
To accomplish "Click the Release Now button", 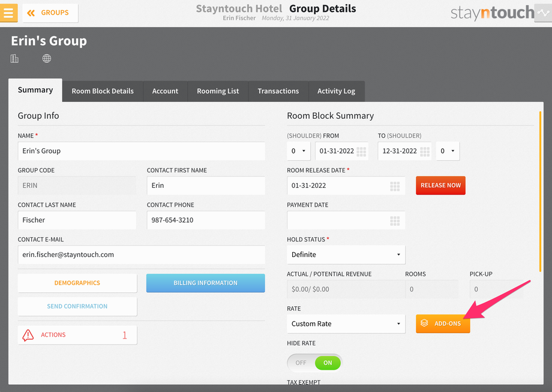I will click(x=440, y=185).
